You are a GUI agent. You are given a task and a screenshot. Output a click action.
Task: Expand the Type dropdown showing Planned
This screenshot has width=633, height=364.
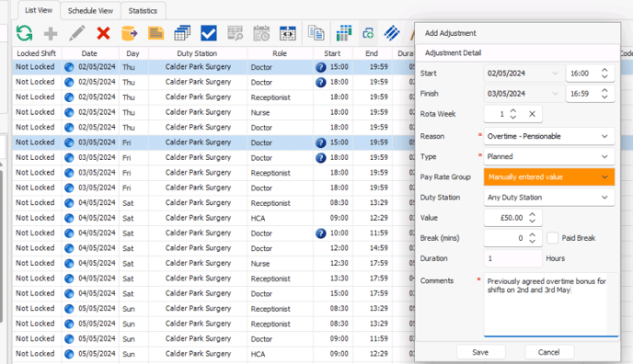coord(604,156)
